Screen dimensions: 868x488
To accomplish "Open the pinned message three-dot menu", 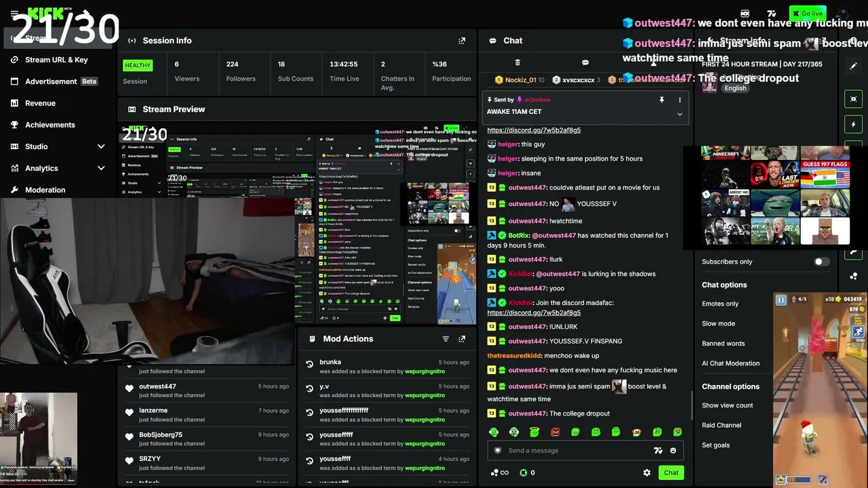I will [679, 100].
